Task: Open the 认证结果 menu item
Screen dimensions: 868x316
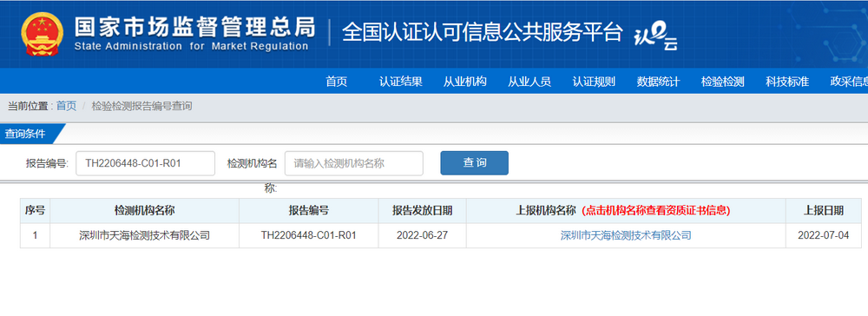Action: pyautogui.click(x=401, y=82)
